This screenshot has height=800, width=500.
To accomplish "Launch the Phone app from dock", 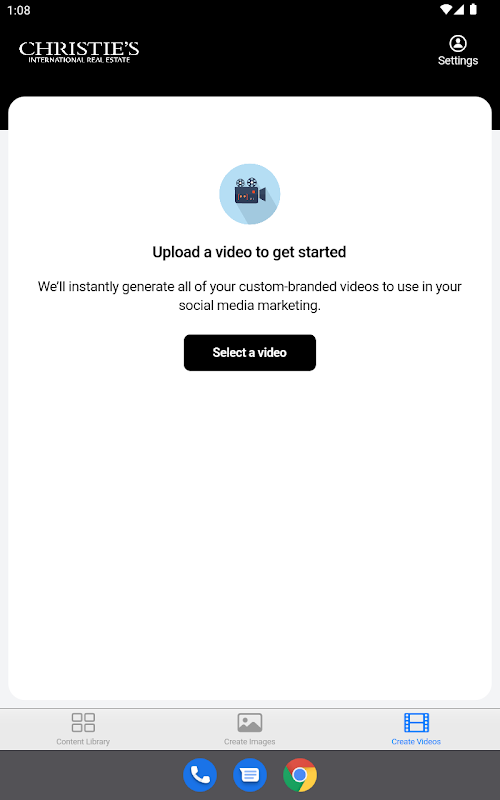I will click(x=200, y=775).
